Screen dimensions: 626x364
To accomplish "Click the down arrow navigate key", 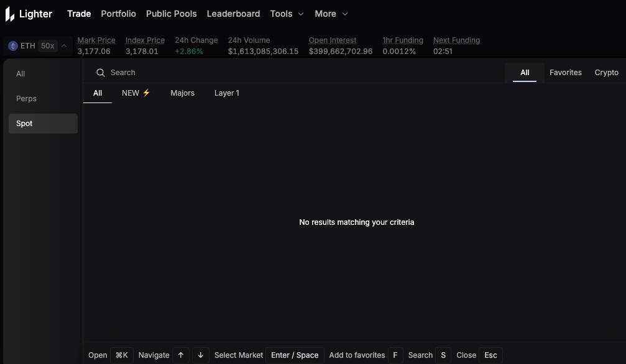I will point(200,355).
